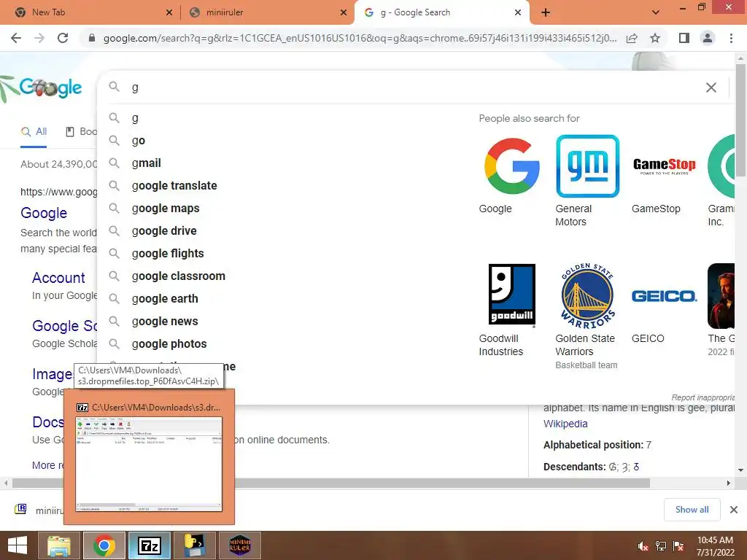Open the miniiruler download item

click(x=38, y=510)
